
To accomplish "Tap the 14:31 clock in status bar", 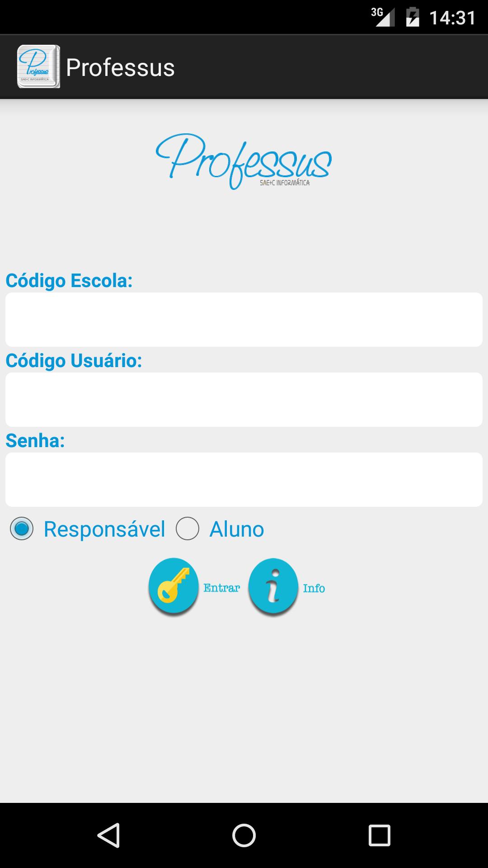I will 452,18.
